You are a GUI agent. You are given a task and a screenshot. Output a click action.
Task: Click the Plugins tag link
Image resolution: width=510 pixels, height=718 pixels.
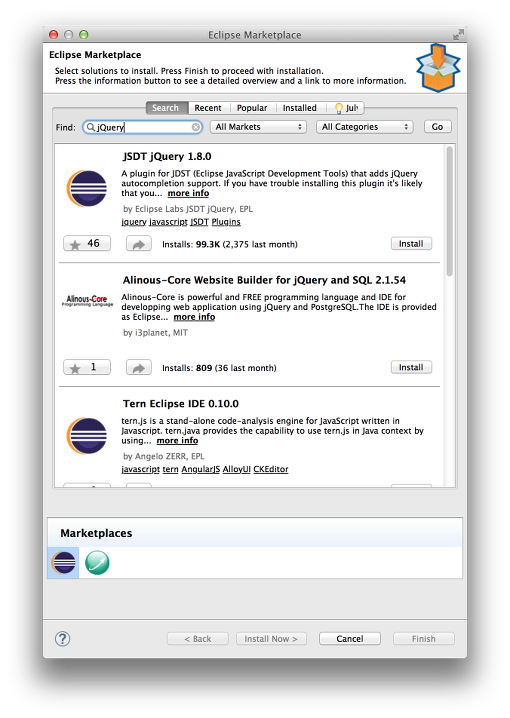click(x=226, y=222)
